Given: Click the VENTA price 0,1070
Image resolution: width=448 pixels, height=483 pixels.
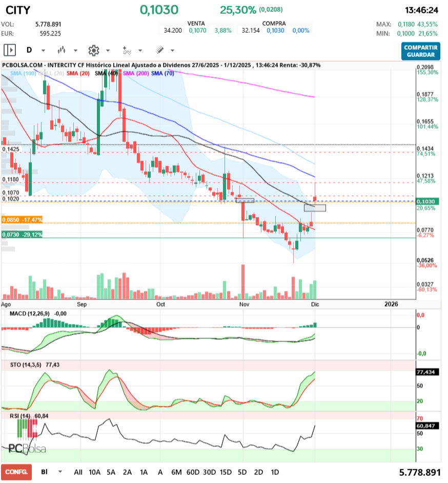Looking at the screenshot, I should [x=198, y=31].
